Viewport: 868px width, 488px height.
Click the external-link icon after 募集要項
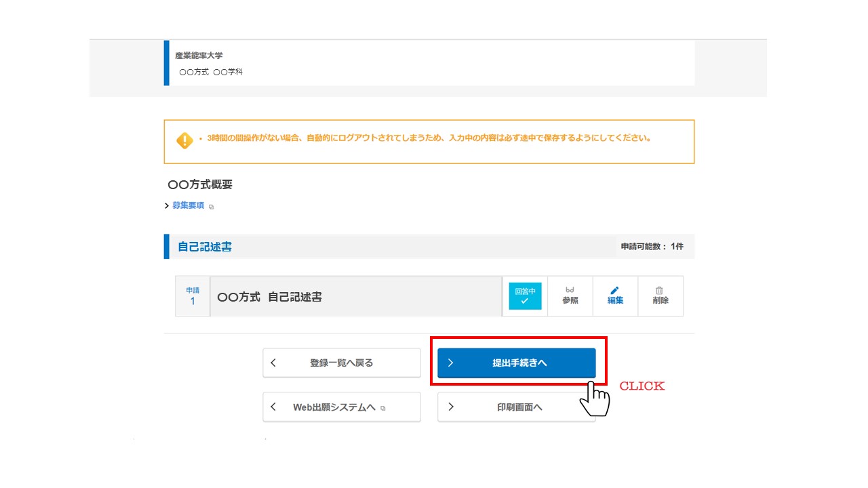[211, 207]
